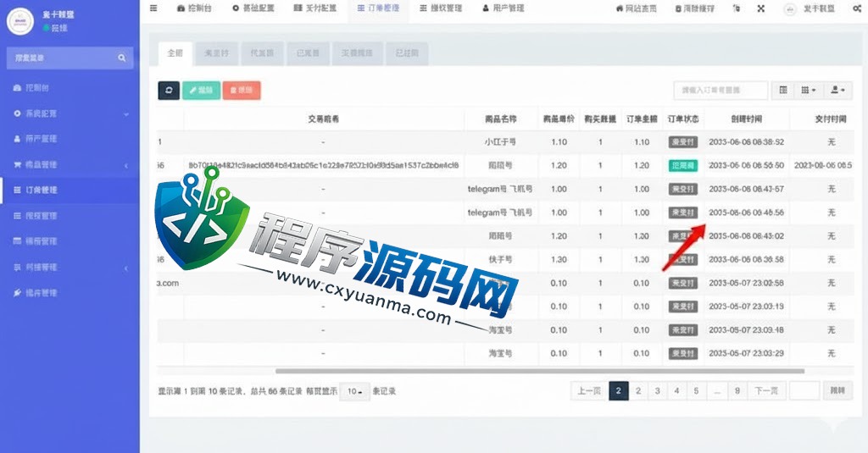Select the 全部 all-orders filter tab
This screenshot has width=868, height=453.
pyautogui.click(x=175, y=53)
